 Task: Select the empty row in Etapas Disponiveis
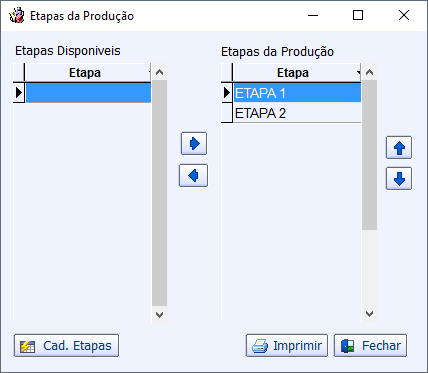pos(88,92)
